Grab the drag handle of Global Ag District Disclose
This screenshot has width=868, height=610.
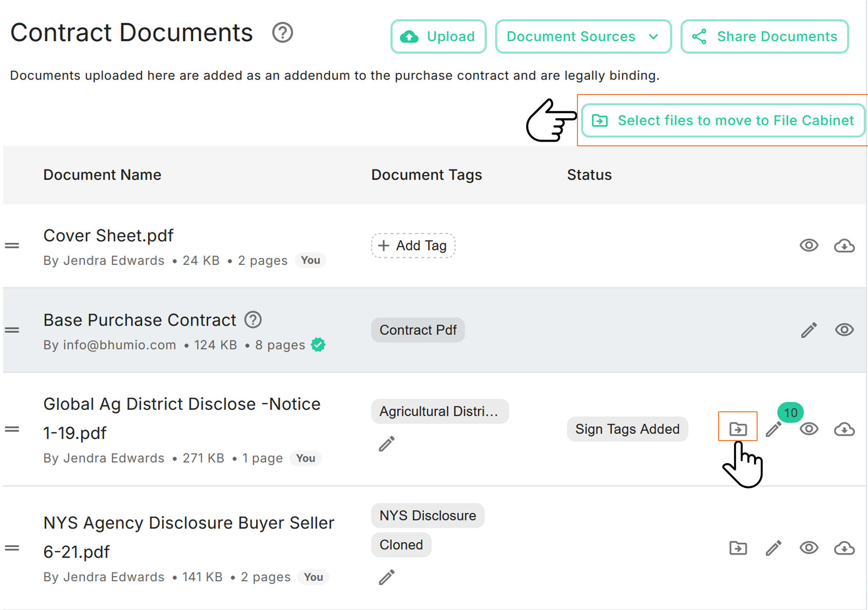(12, 429)
